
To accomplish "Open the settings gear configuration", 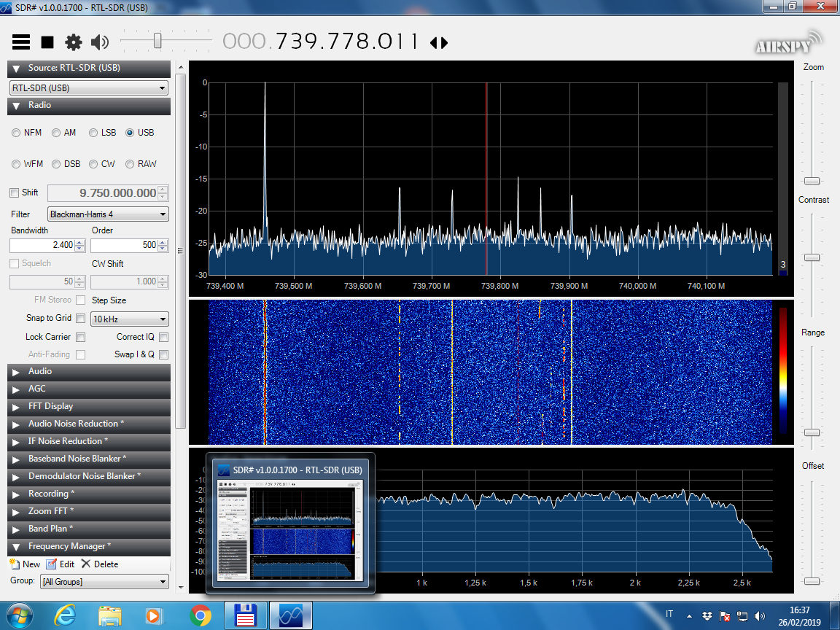I will coord(74,42).
